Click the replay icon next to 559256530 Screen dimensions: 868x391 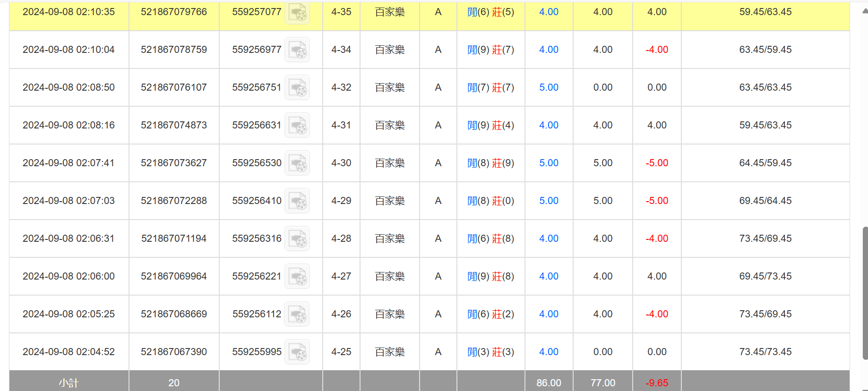pos(297,163)
